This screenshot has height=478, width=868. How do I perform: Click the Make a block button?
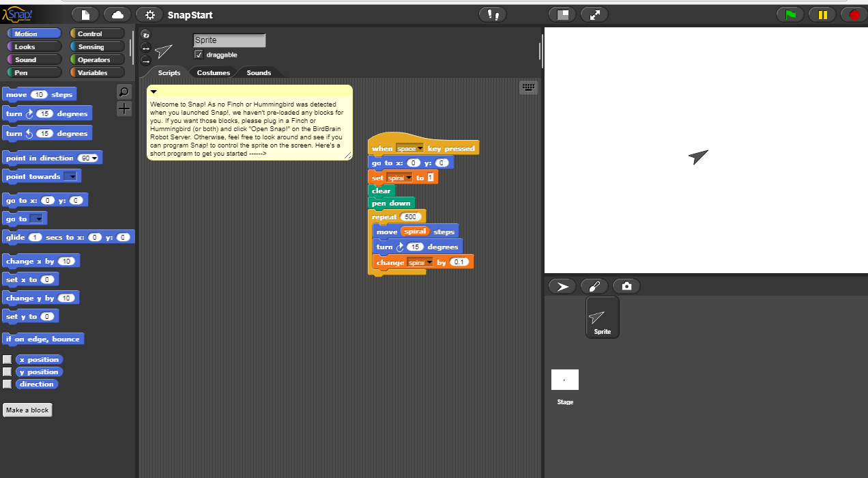(27, 410)
